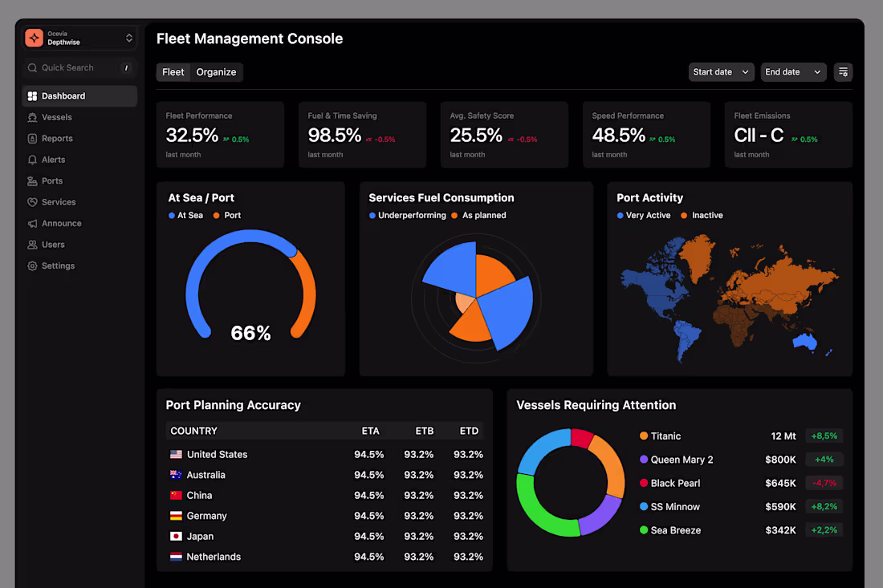This screenshot has height=588, width=883.
Task: Click the ETD column header
Action: (x=469, y=431)
